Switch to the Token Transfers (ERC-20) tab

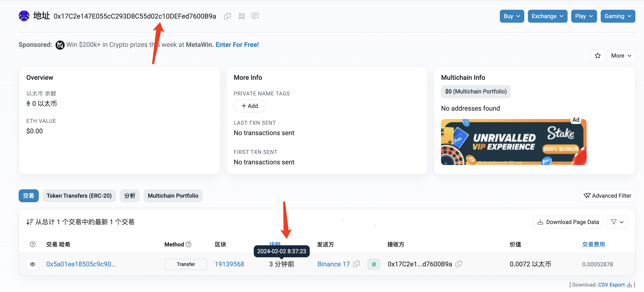coord(79,195)
